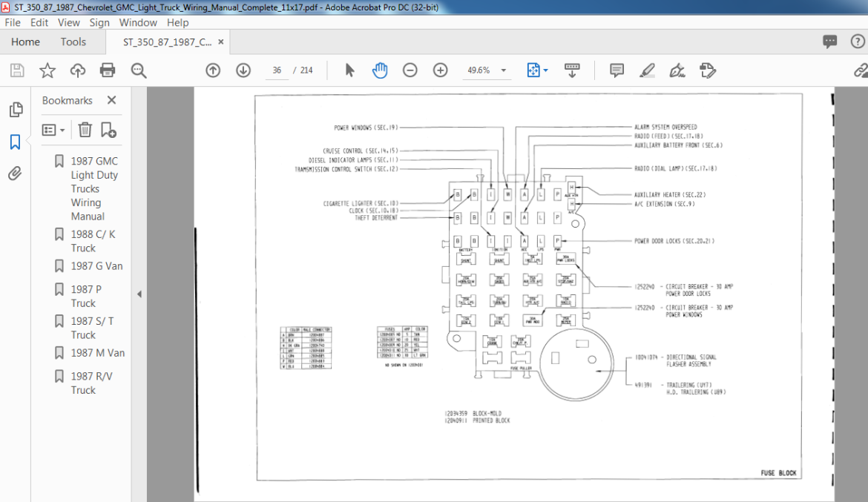Image resolution: width=868 pixels, height=502 pixels.
Task: Switch to the Tools tab
Action: click(x=73, y=42)
